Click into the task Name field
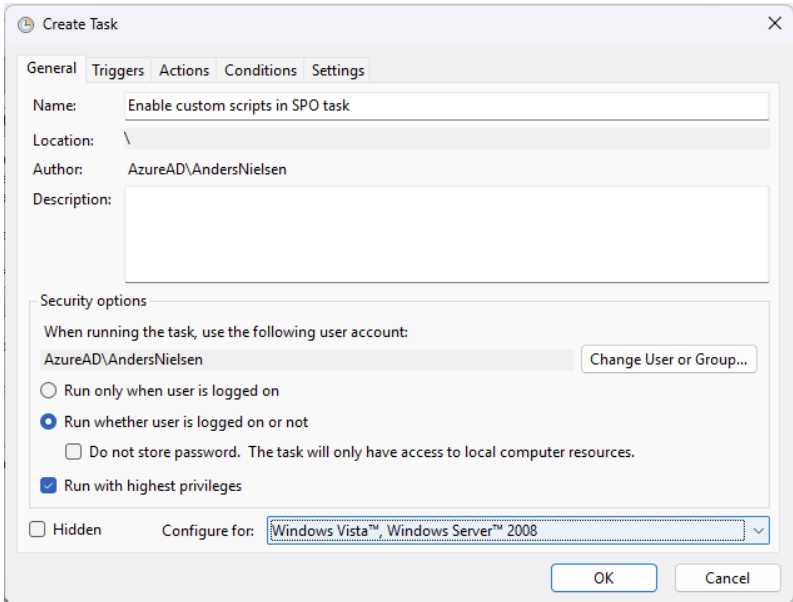The image size is (793, 602). [446, 105]
